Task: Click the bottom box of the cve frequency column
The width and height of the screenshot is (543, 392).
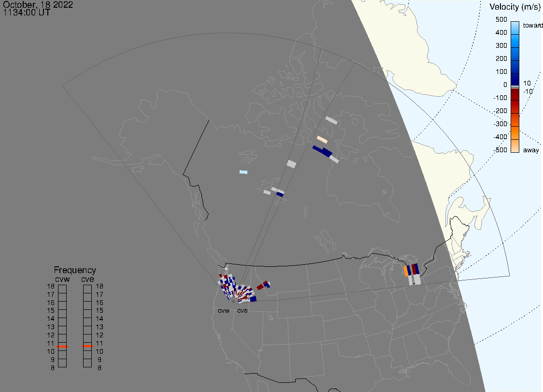Action: click(x=87, y=363)
